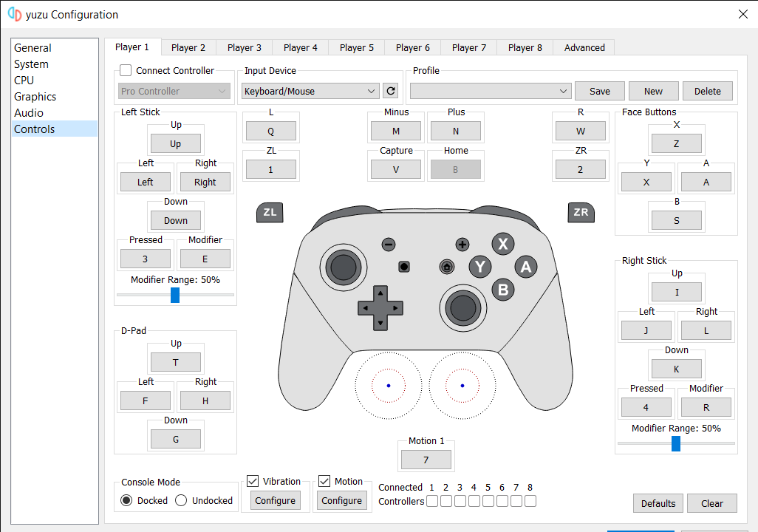Viewport: 758px width, 532px height.
Task: Rebind Face Button B mapped to S
Action: pyautogui.click(x=676, y=220)
